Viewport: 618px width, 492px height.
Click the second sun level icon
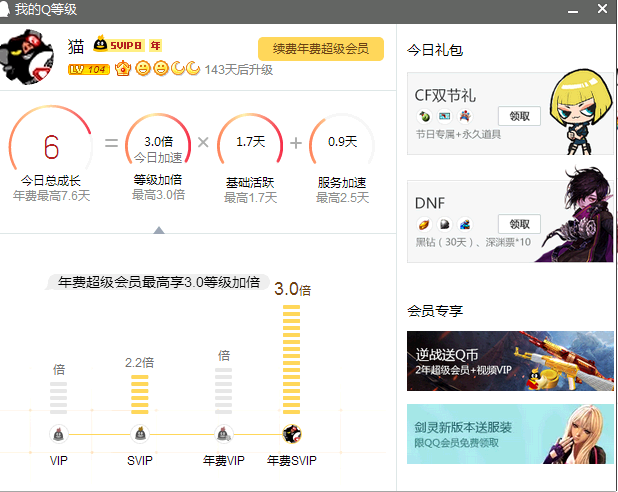160,69
